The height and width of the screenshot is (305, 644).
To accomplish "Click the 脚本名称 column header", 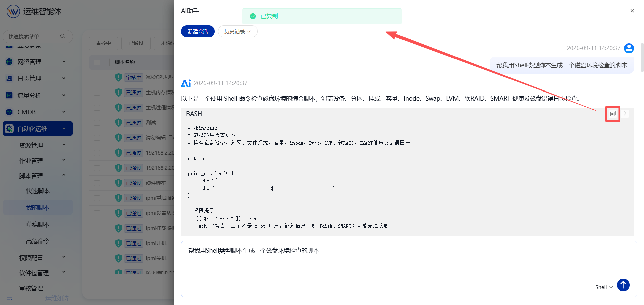I will 125,62.
